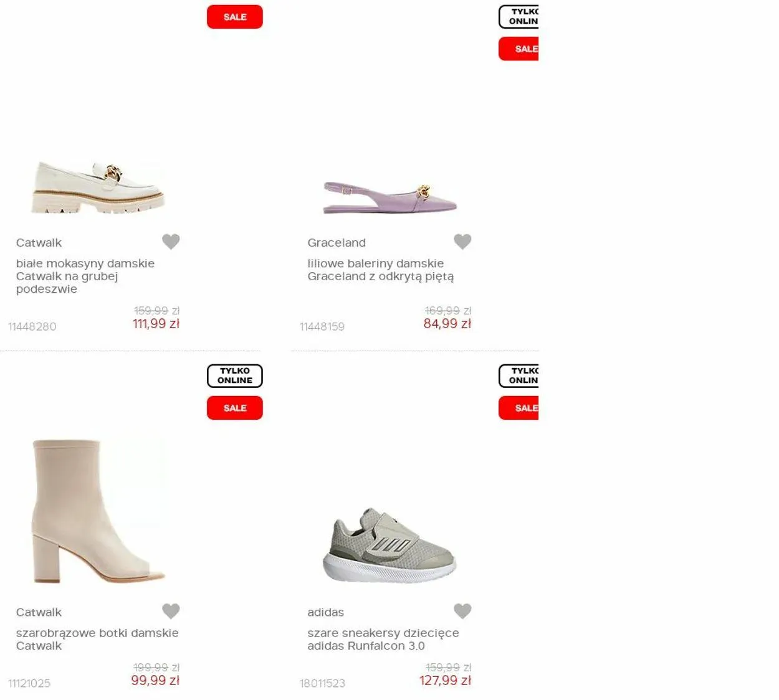Click SALE badge on adidas sneakers
The image size is (779, 700).
pyautogui.click(x=519, y=408)
